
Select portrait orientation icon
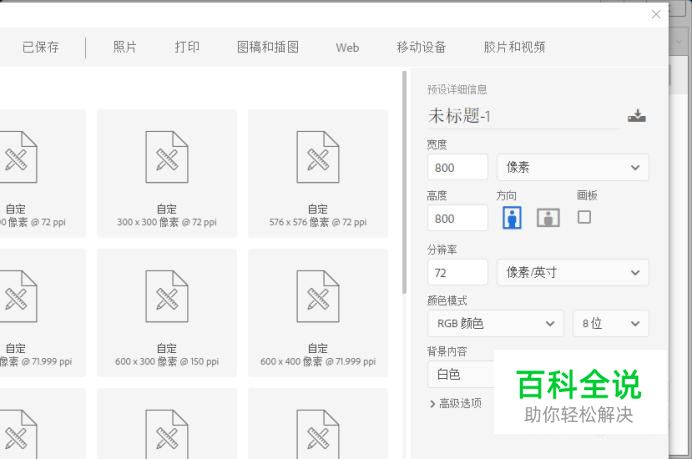[512, 218]
